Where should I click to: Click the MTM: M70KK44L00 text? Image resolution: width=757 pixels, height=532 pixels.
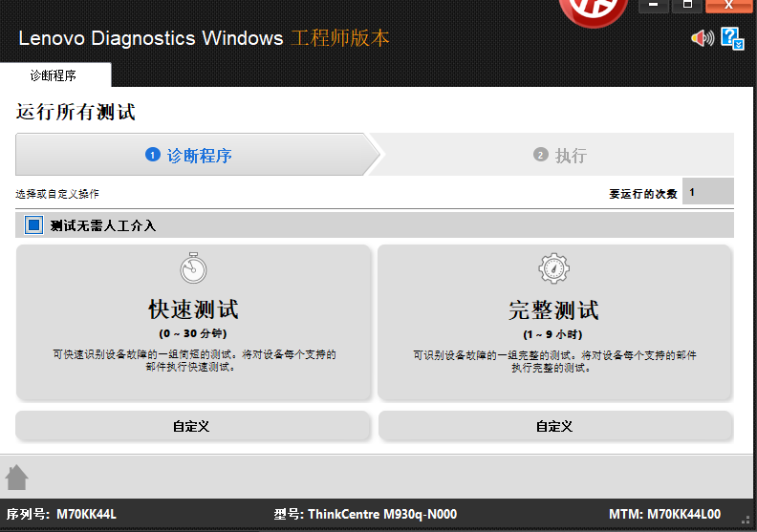pyautogui.click(x=665, y=514)
